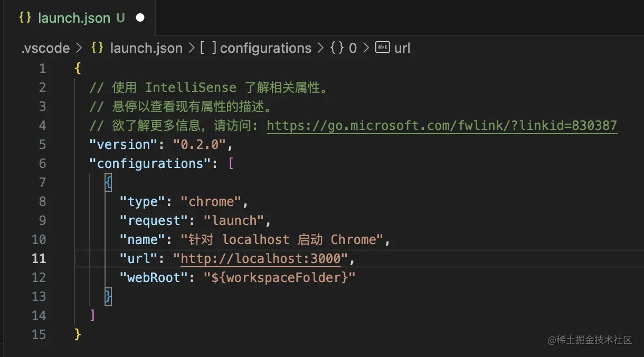This screenshot has height=357, width=644.
Task: Click the array bracket icon before configurations
Action: point(209,48)
